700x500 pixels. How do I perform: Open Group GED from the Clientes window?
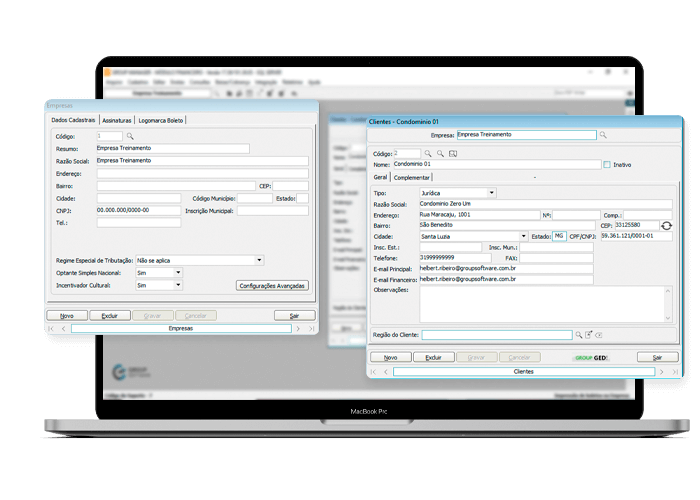[591, 358]
